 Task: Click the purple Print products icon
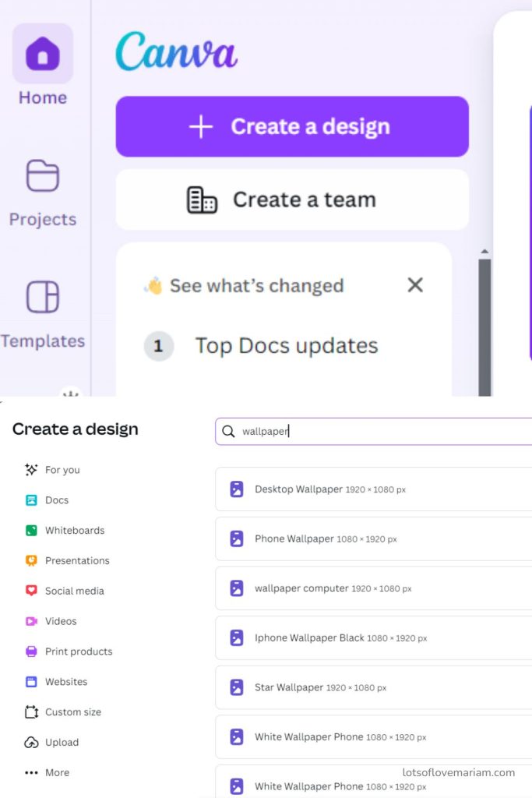31,651
